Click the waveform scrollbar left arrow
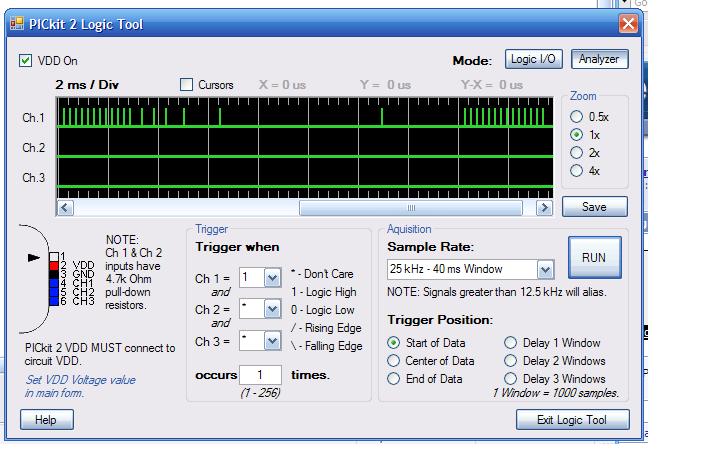This screenshot has height=450, width=720. coord(65,208)
